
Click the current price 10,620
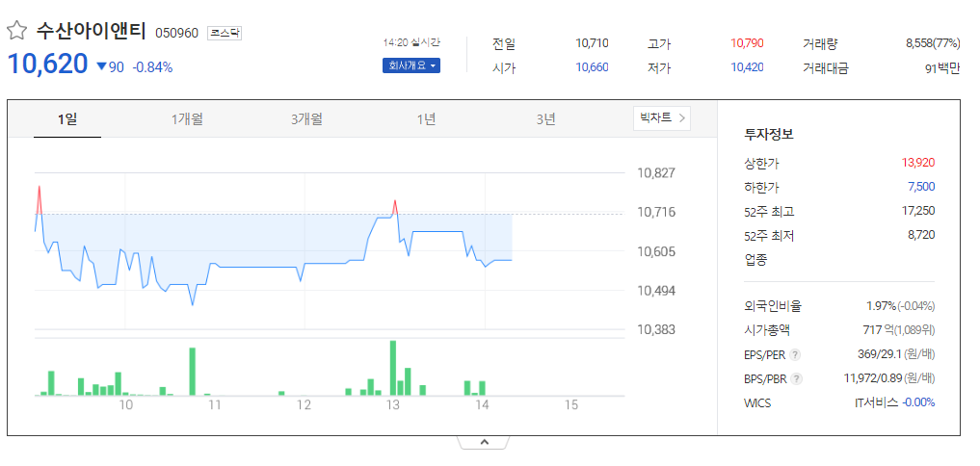(47, 65)
